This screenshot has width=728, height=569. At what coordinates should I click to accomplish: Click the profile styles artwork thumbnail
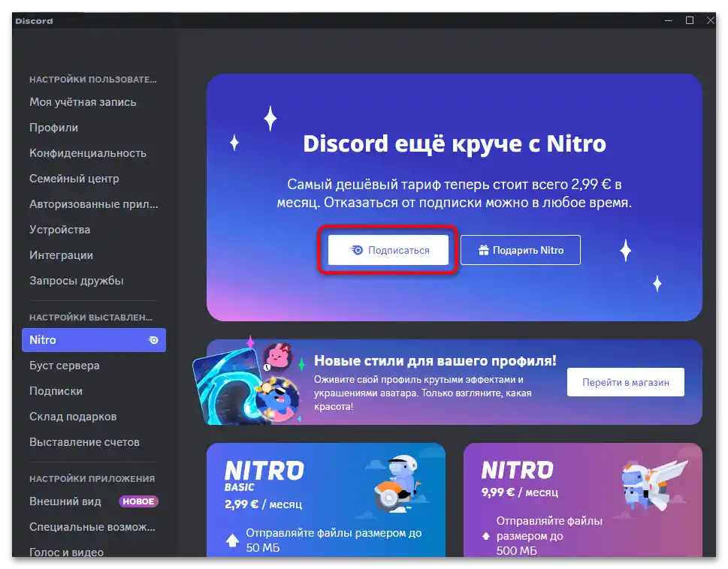pyautogui.click(x=246, y=381)
